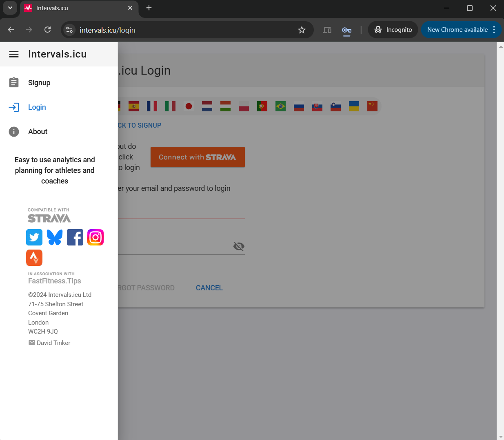The image size is (504, 440).
Task: Choose the Japanese flag language
Action: click(189, 106)
